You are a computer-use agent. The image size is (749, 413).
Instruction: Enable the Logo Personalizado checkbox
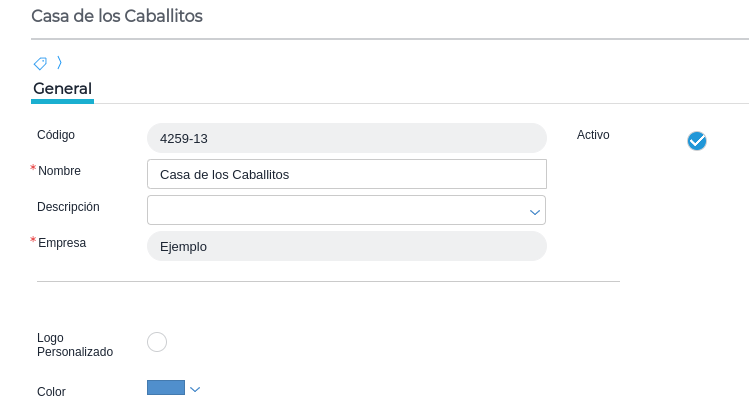tap(157, 342)
